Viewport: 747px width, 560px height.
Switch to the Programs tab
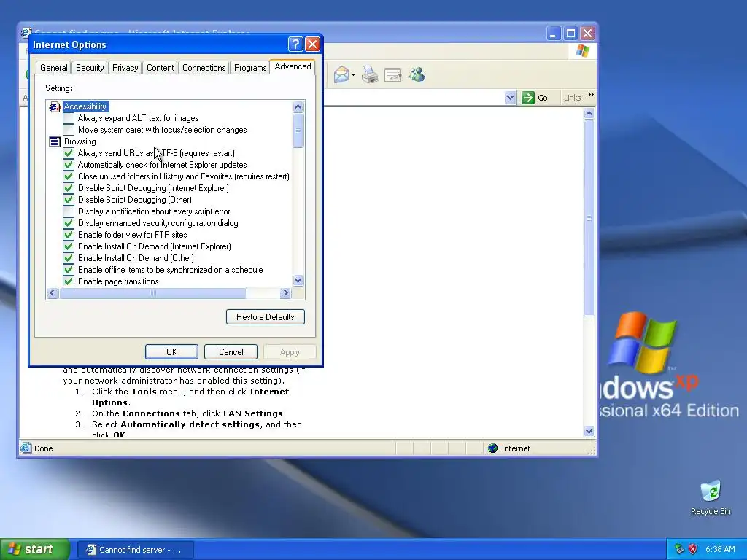tap(250, 68)
